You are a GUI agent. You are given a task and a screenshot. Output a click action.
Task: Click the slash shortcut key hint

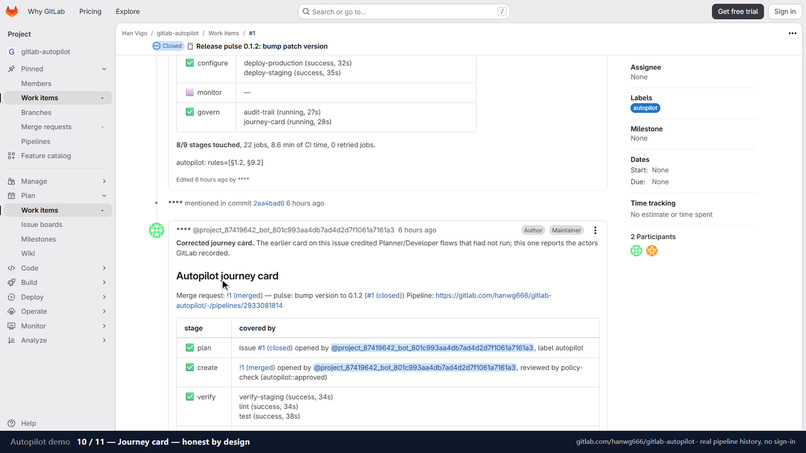(502, 11)
